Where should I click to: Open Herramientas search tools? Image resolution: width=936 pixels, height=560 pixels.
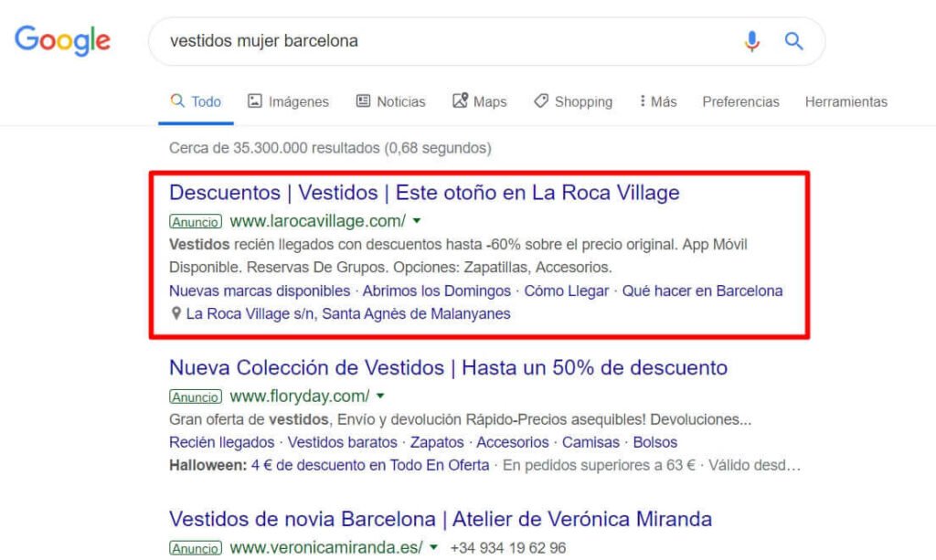coord(846,101)
